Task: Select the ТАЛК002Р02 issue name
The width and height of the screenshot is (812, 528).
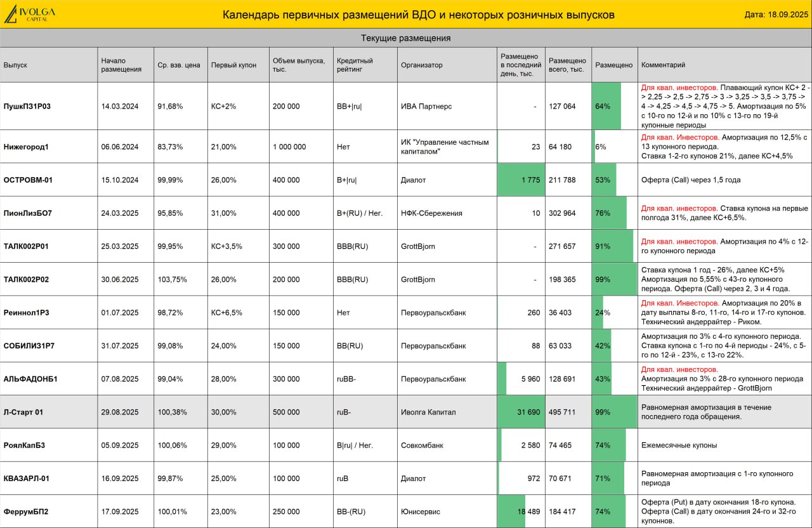Action: coord(26,279)
